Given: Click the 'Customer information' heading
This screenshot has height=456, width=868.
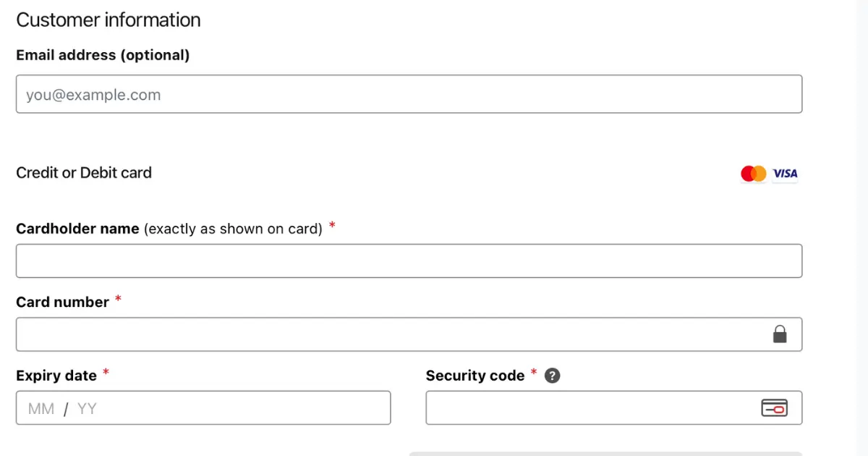Looking at the screenshot, I should coord(109,20).
